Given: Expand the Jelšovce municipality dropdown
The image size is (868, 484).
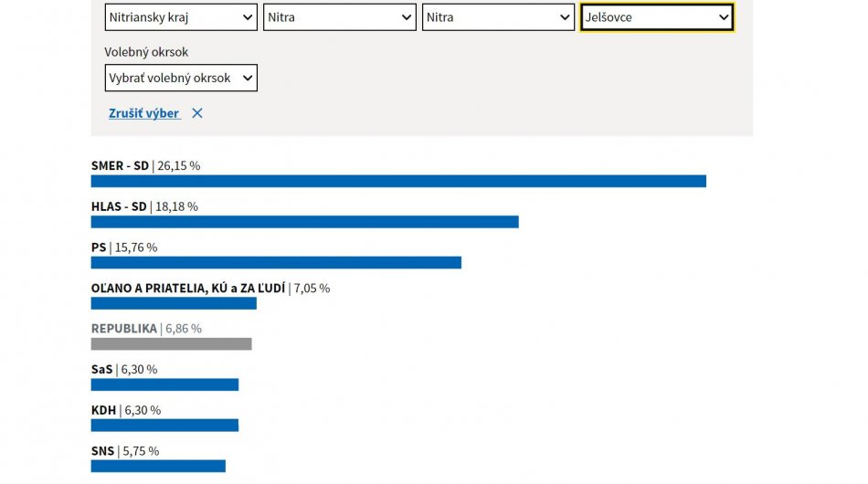Looking at the screenshot, I should [656, 17].
